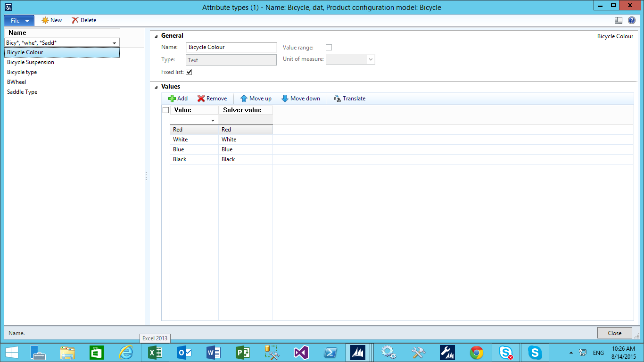Show hidden system tray icons

coord(571,353)
